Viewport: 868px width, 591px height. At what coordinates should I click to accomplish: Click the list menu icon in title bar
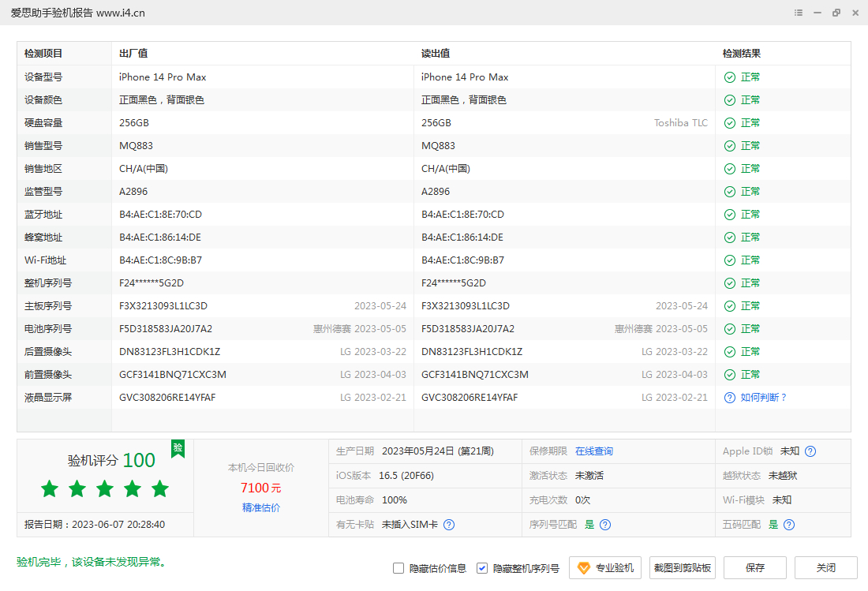coord(799,13)
